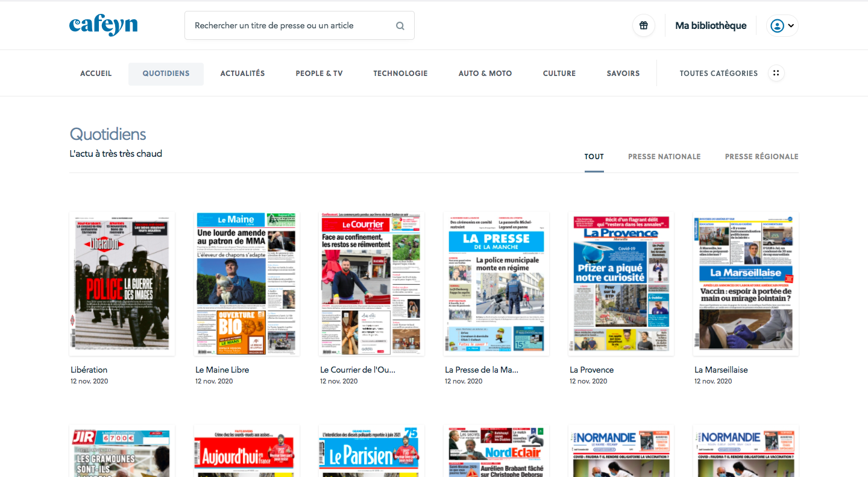Image resolution: width=868 pixels, height=477 pixels.
Task: Open the gift icon button
Action: 644,25
